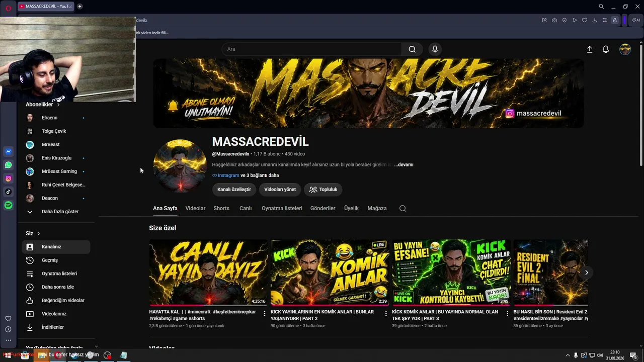Open the Resident Evil 2 Final thumbnail
This screenshot has height=362, width=644.
550,273
